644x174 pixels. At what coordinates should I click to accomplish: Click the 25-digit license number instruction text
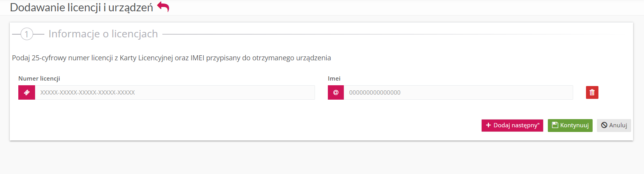[x=171, y=58]
